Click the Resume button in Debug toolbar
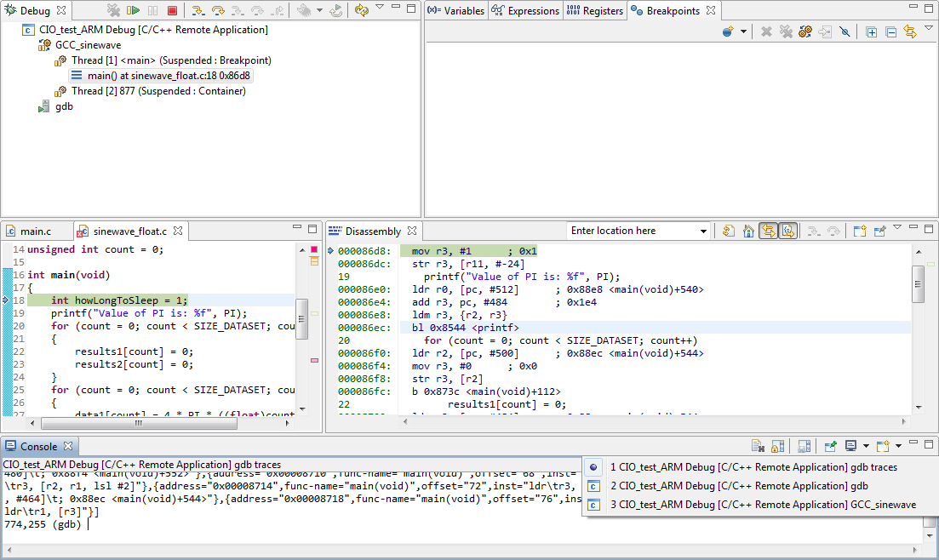939x560 pixels. [134, 11]
